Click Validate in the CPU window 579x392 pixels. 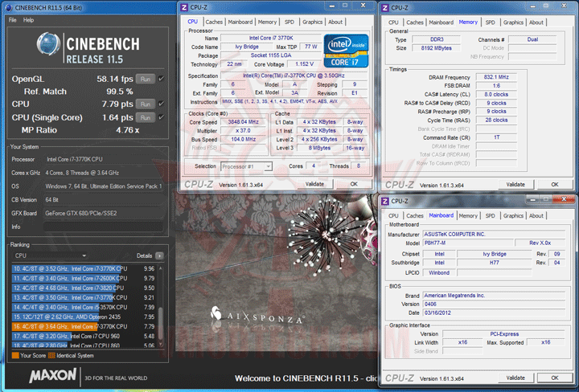click(314, 184)
